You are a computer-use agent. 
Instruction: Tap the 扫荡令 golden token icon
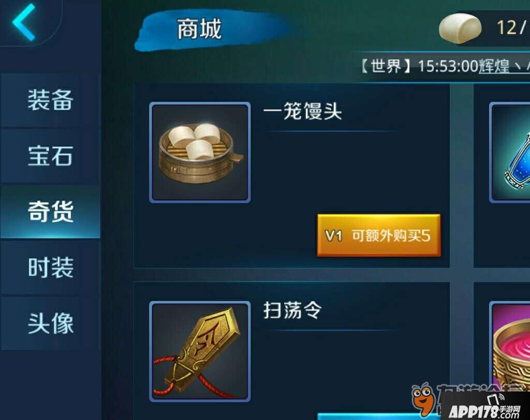pos(200,351)
